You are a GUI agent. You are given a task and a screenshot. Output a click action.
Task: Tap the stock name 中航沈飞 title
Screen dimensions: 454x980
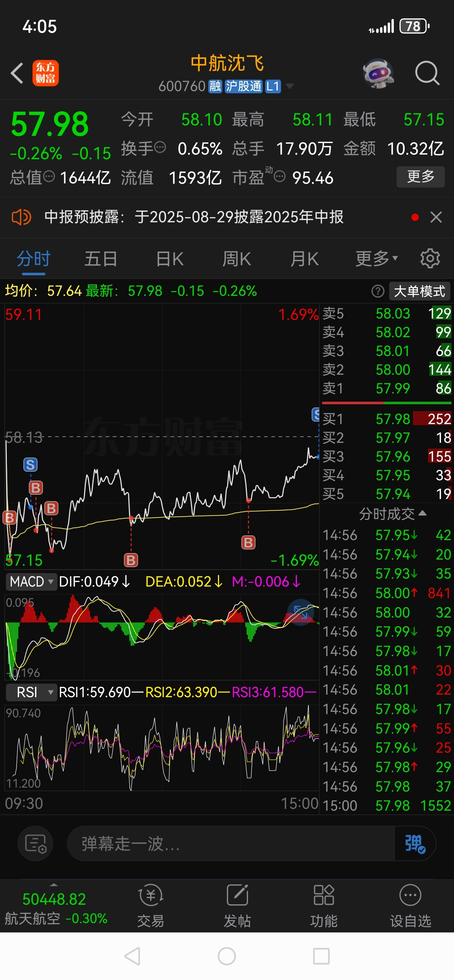pyautogui.click(x=227, y=63)
